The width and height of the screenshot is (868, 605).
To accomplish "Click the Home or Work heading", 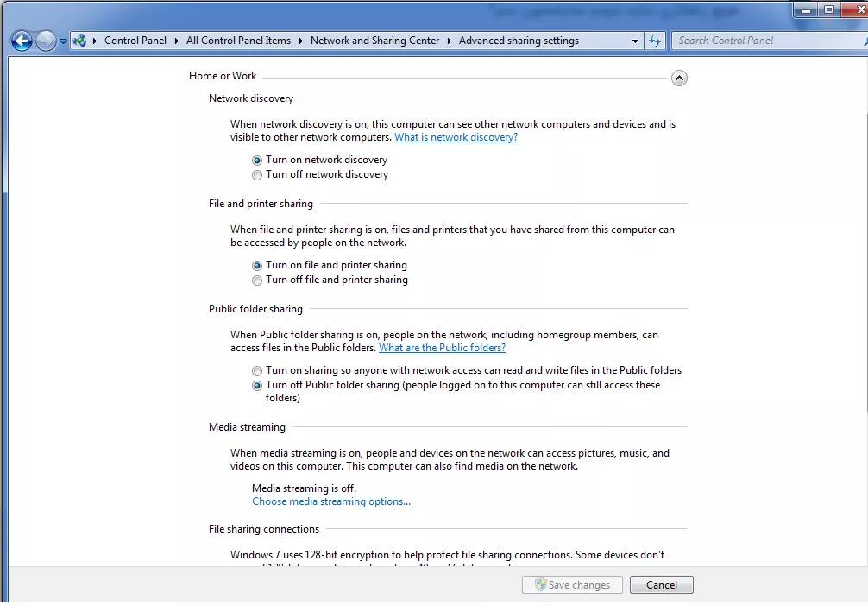I will (x=223, y=76).
